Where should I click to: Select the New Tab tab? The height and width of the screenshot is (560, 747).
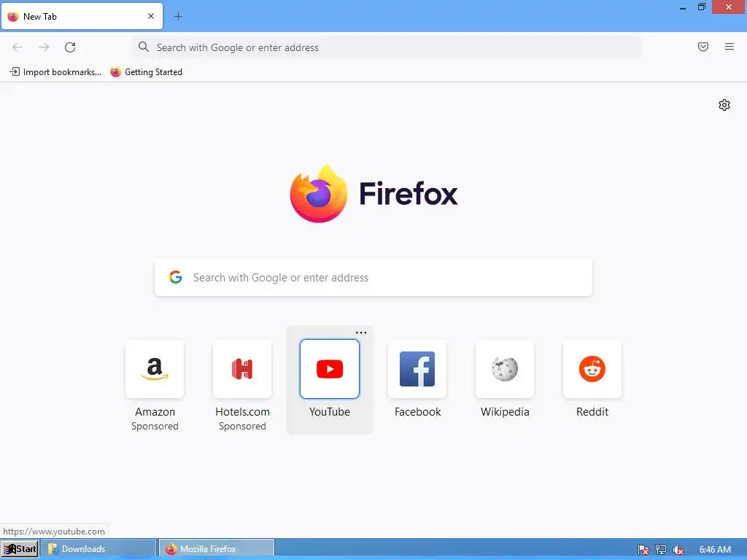pos(82,16)
